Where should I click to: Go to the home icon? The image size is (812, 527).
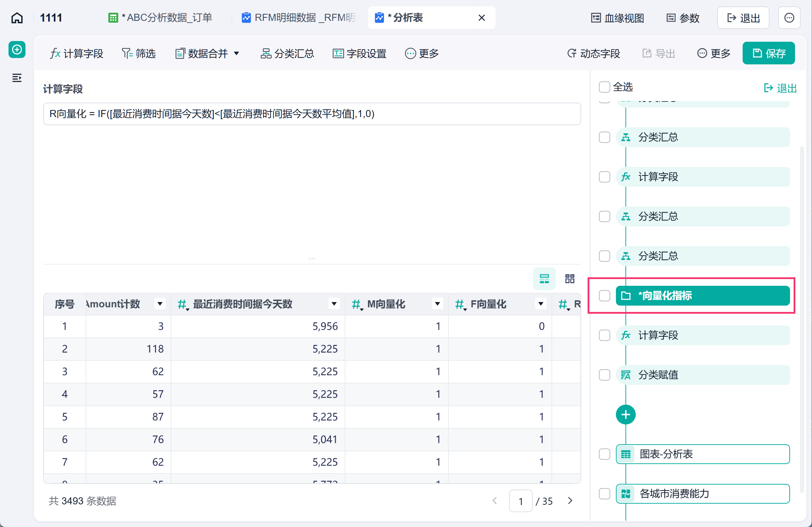(x=17, y=18)
